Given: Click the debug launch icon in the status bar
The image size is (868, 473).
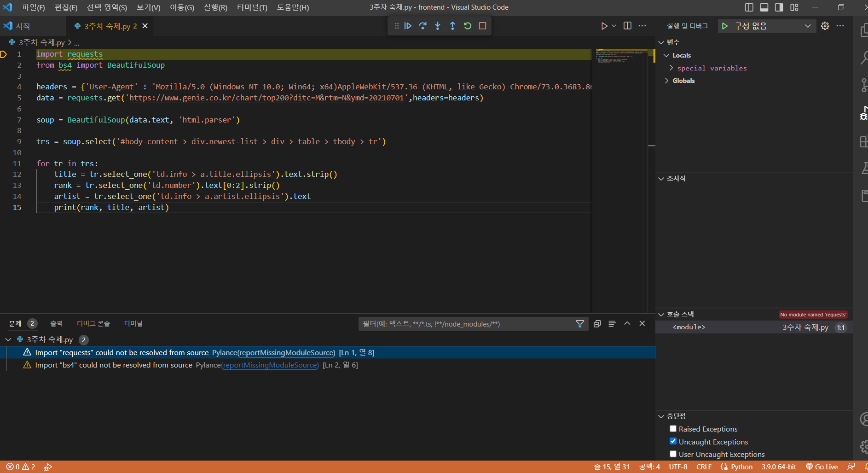Looking at the screenshot, I should click(x=48, y=467).
